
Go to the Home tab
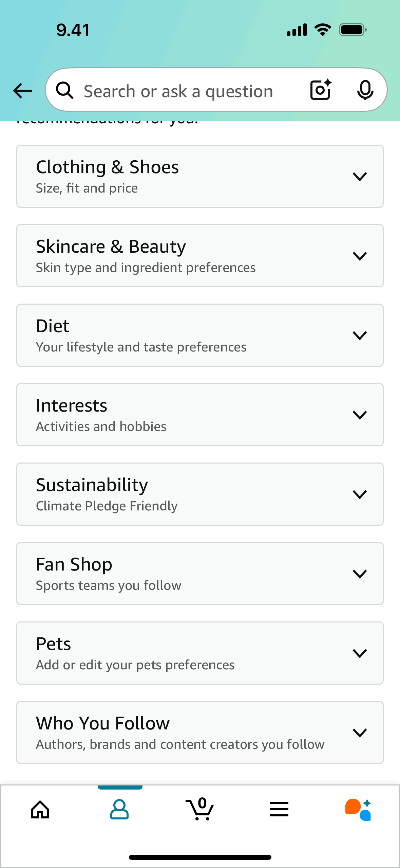tap(40, 810)
